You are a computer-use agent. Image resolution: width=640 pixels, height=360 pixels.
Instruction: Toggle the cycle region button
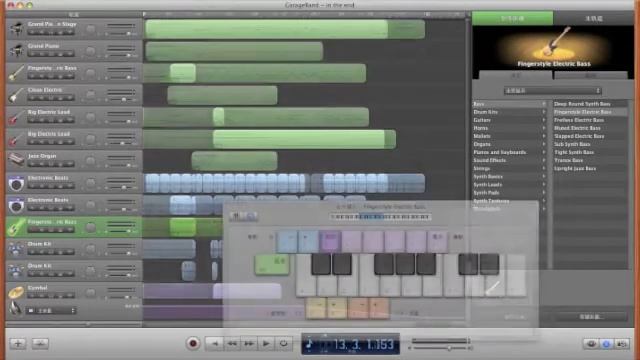tap(284, 344)
